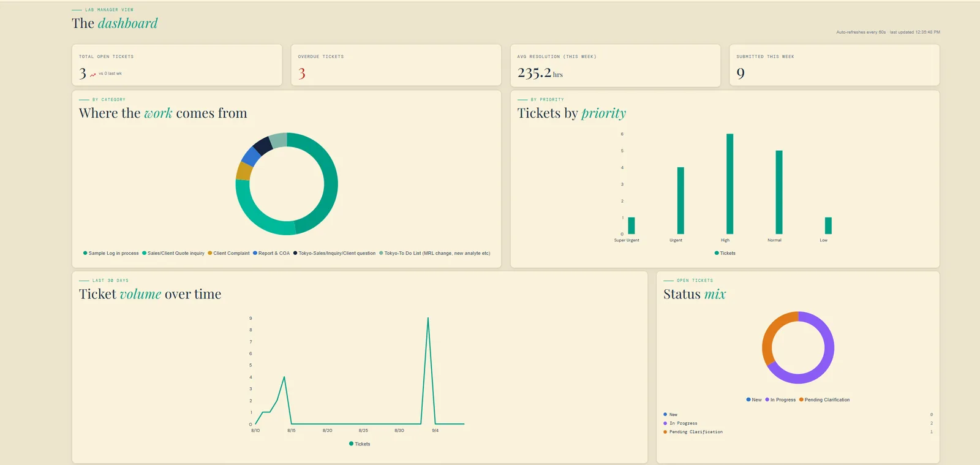
Task: Toggle Sales/Client Quote inquiry legend entry
Action: click(173, 253)
